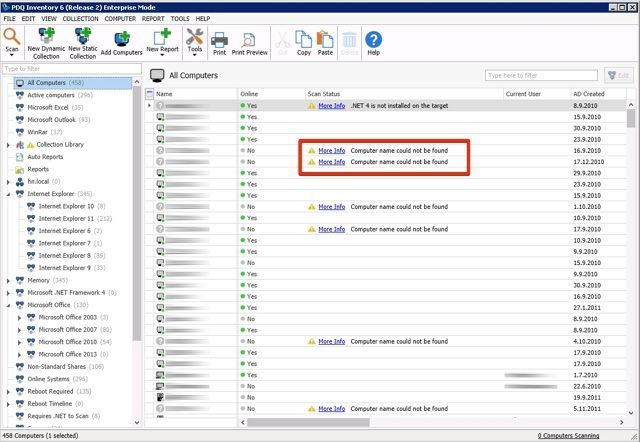Open New Report from toolbar
Image resolution: width=640 pixels, height=442 pixels.
pyautogui.click(x=162, y=41)
